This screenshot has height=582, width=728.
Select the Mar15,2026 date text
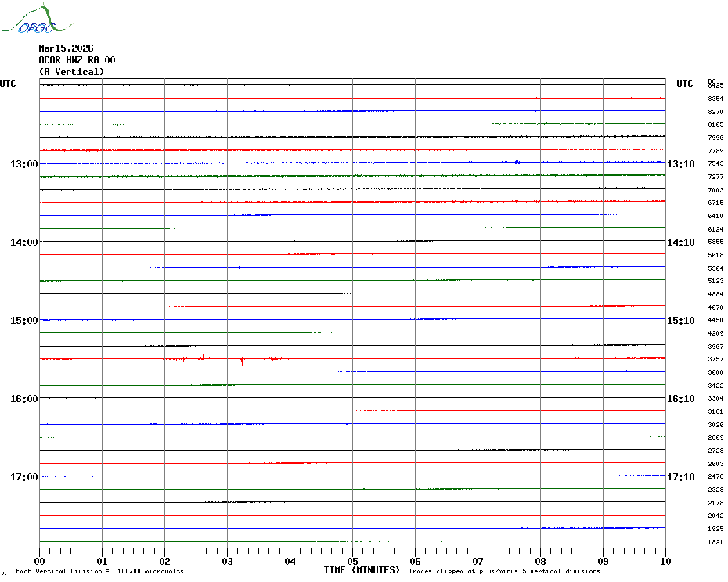[x=66, y=48]
